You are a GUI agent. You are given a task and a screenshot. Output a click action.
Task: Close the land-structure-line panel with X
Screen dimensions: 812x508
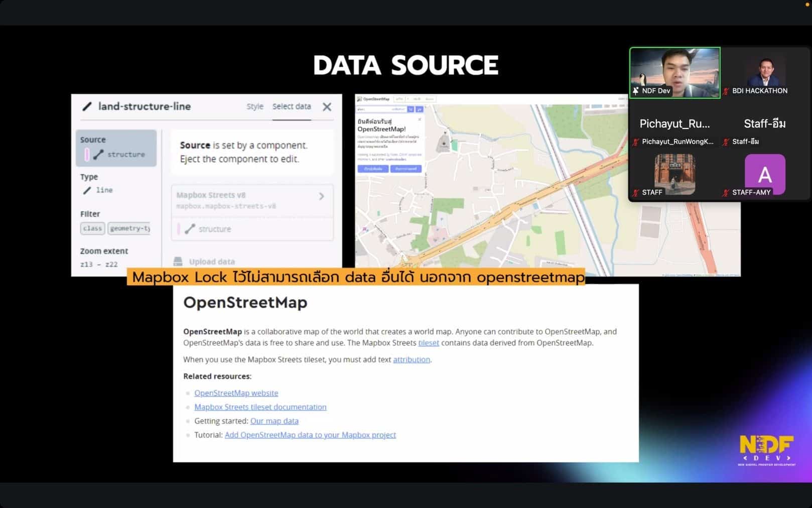coord(327,107)
